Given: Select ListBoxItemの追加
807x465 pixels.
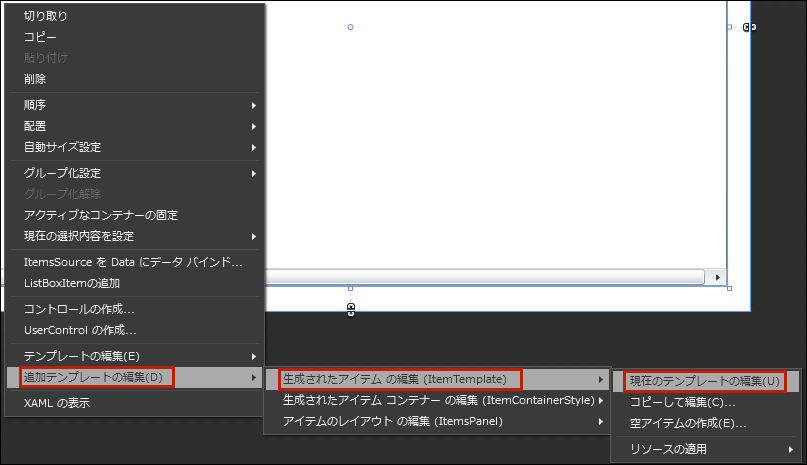Looking at the screenshot, I should click(x=135, y=283).
